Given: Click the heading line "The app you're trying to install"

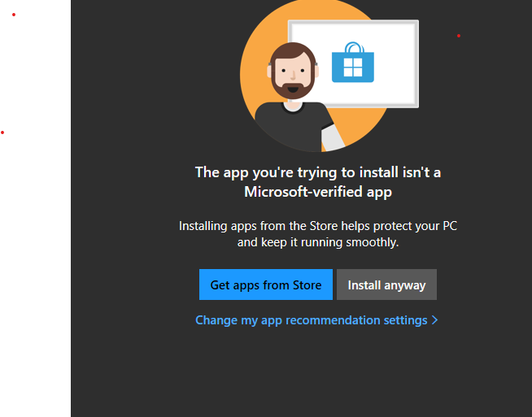Looking at the screenshot, I should (x=318, y=172).
